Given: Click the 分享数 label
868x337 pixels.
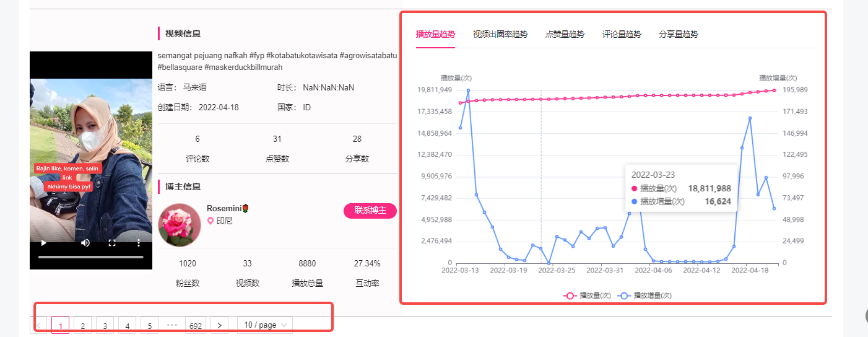Looking at the screenshot, I should click(357, 159).
